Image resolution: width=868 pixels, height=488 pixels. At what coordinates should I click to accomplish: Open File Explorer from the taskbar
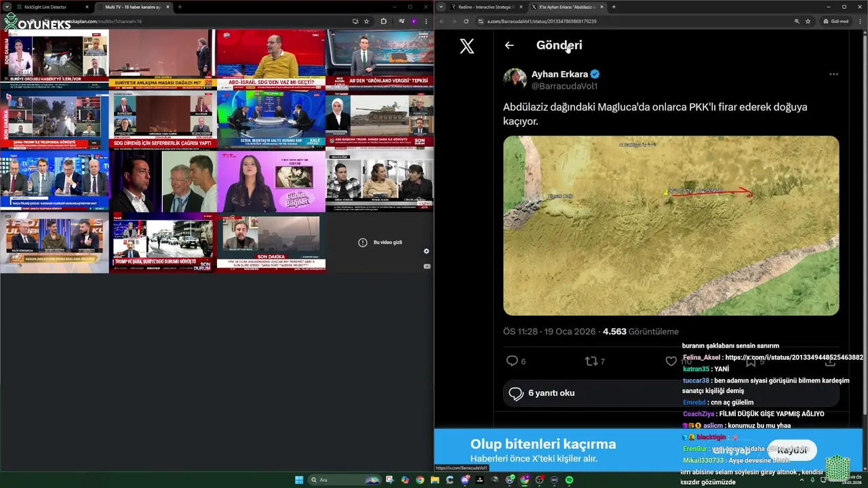[435, 480]
